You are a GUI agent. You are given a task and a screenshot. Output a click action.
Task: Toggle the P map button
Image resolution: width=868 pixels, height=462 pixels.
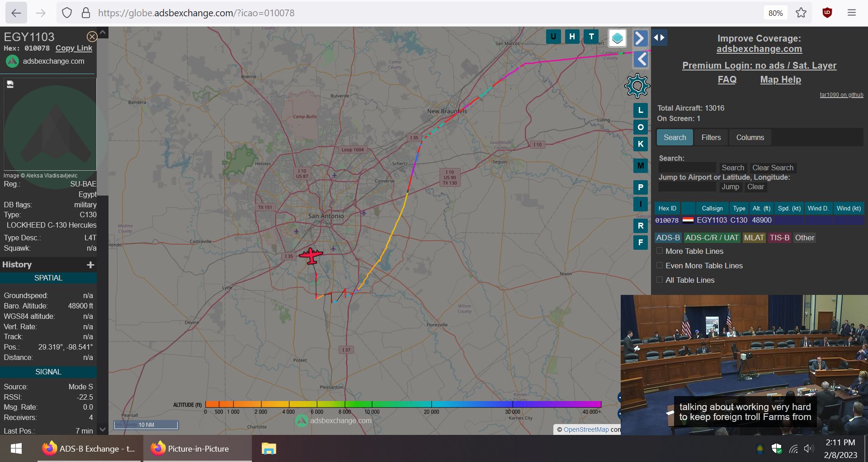click(x=641, y=187)
